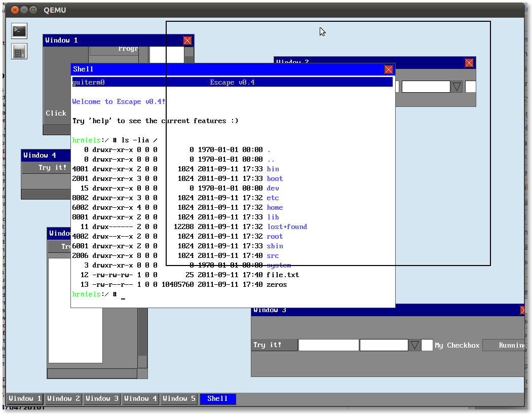Image resolution: width=532 pixels, height=414 pixels.
Task: Click vertical scrollbar in Window 5
Action: (142, 337)
